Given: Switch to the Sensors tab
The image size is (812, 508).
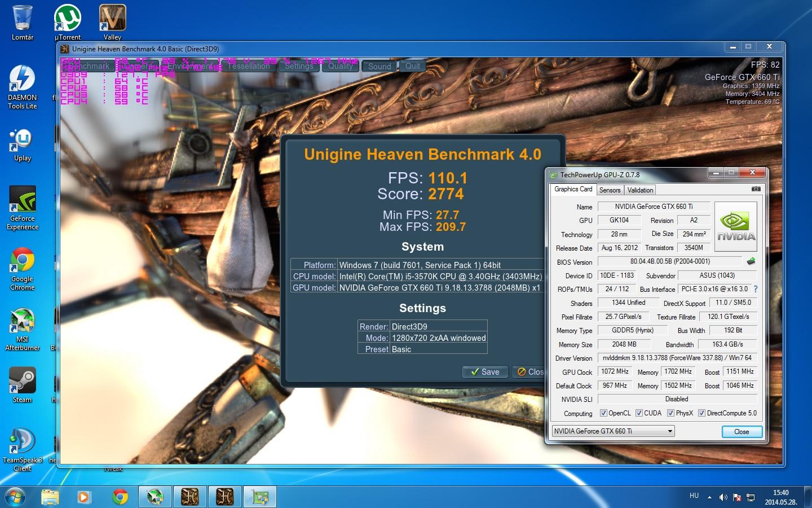Looking at the screenshot, I should click(x=610, y=190).
